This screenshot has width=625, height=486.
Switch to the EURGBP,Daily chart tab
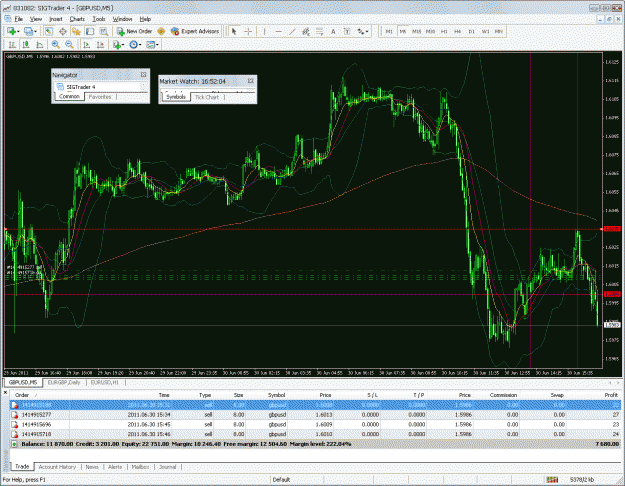point(64,382)
